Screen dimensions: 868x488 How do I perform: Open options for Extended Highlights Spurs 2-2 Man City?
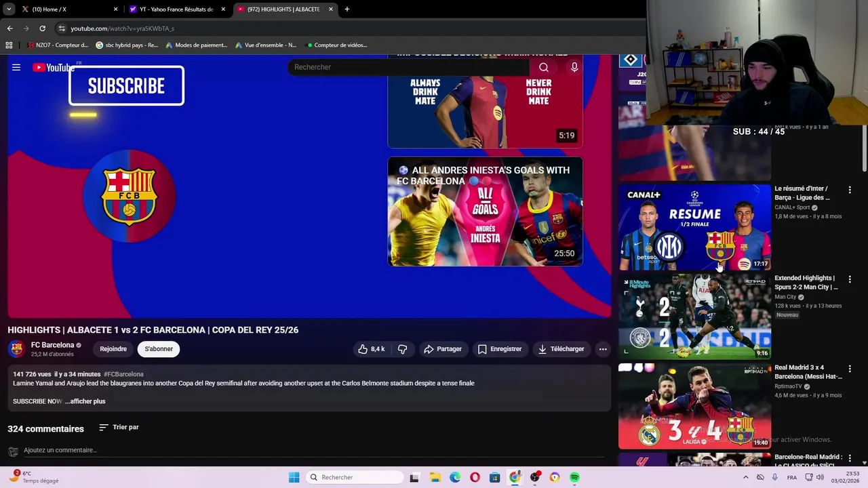tap(850, 279)
